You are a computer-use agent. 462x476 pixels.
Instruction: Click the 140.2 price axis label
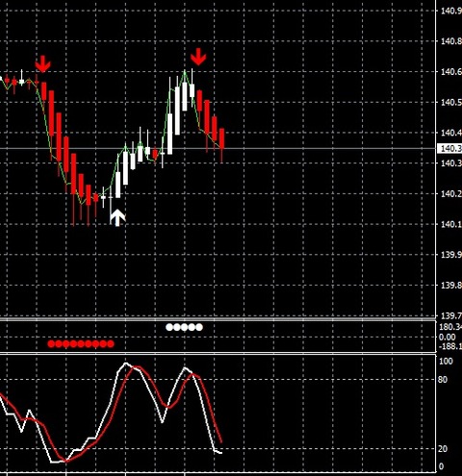click(x=451, y=193)
